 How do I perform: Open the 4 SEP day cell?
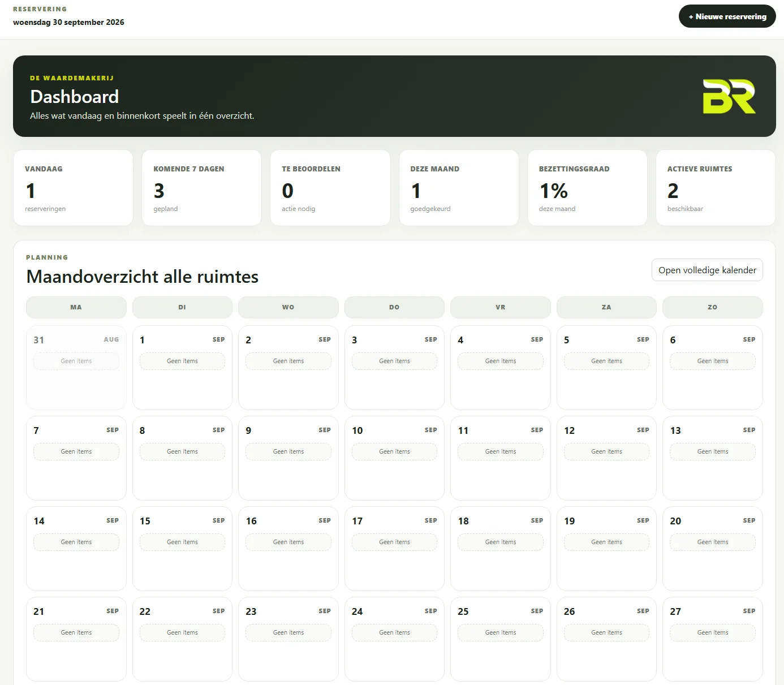[x=501, y=368]
